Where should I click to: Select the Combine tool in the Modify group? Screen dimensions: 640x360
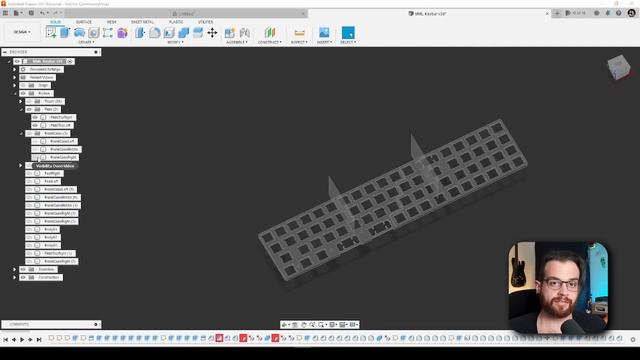(184, 33)
